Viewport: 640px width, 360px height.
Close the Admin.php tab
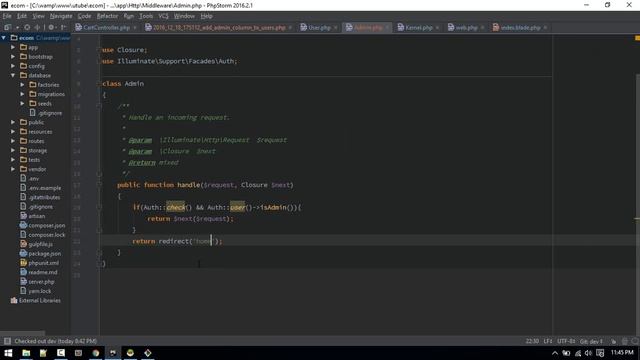pos(387,28)
